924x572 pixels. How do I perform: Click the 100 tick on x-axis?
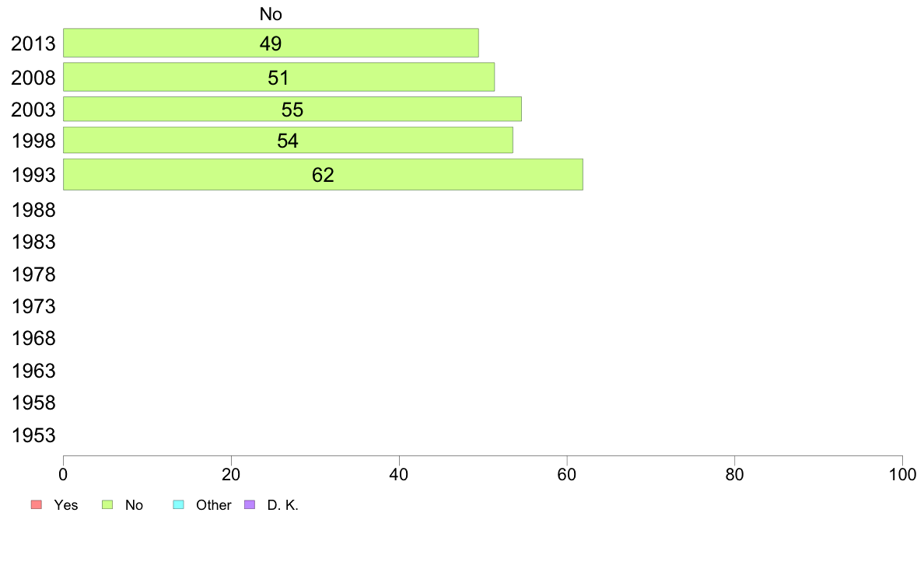pos(902,474)
